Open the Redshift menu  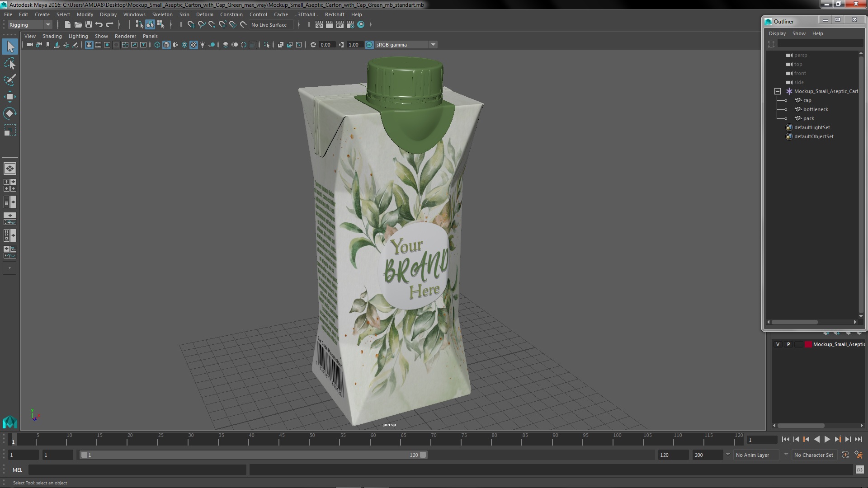[x=335, y=14]
